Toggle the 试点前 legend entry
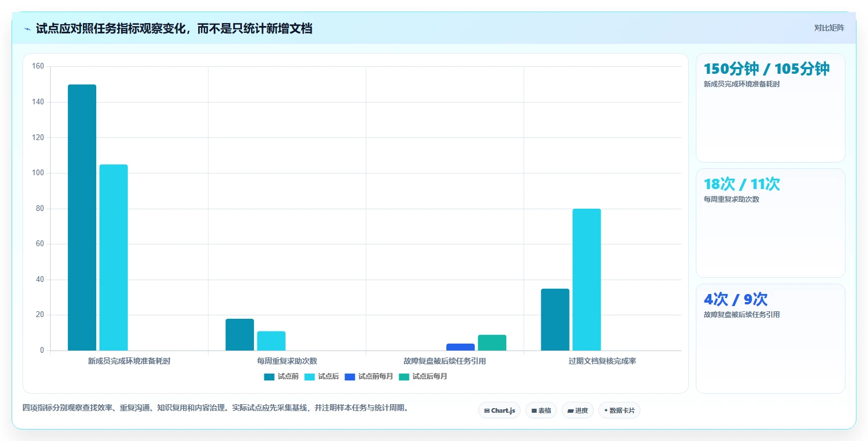 pos(281,376)
